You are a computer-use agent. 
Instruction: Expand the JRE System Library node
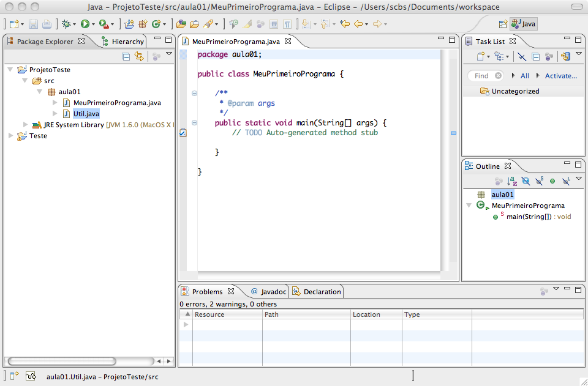pos(25,125)
